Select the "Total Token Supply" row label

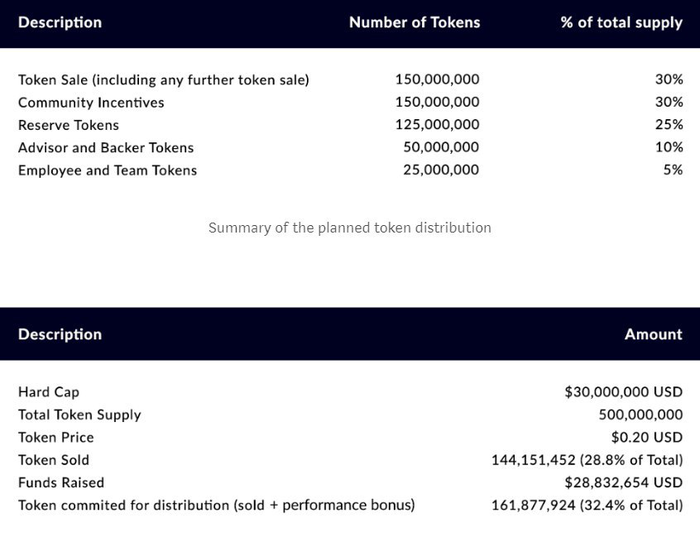point(79,415)
